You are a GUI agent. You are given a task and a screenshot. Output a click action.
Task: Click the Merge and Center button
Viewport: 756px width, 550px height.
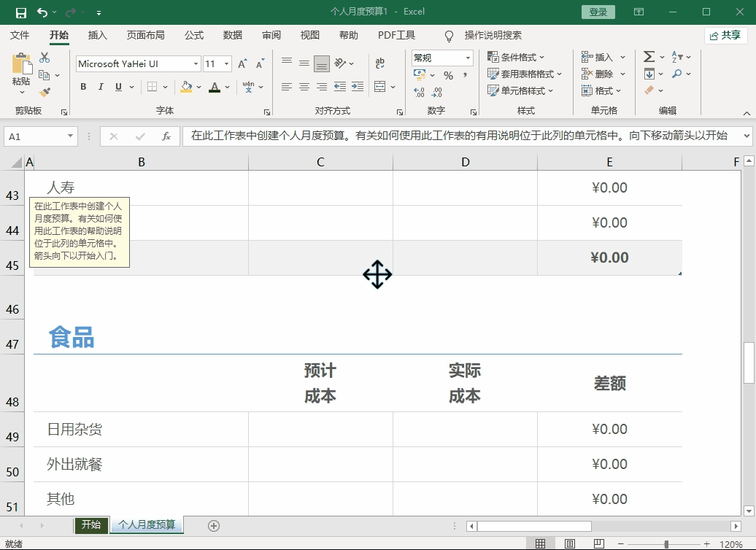tap(380, 87)
